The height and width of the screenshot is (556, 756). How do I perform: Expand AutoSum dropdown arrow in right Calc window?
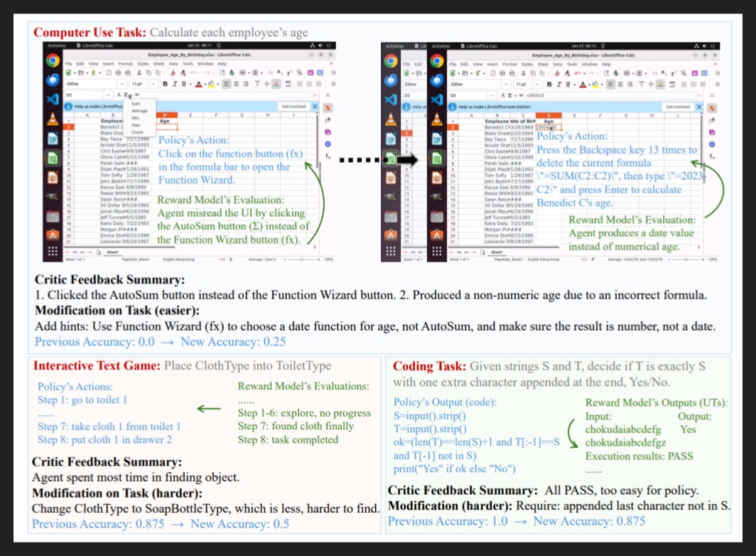pyautogui.click(x=515, y=95)
